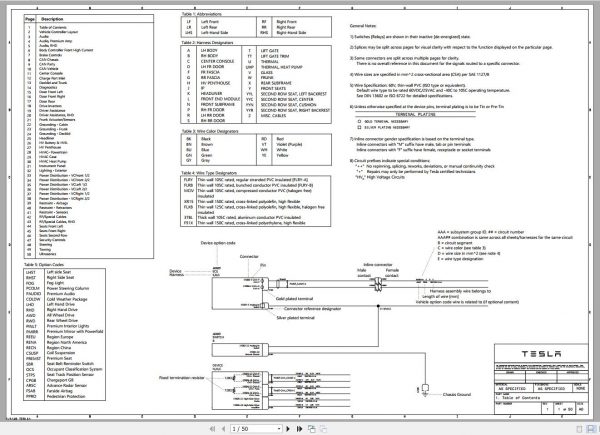Click the 'Table 5: Option Codes' title

point(44,265)
